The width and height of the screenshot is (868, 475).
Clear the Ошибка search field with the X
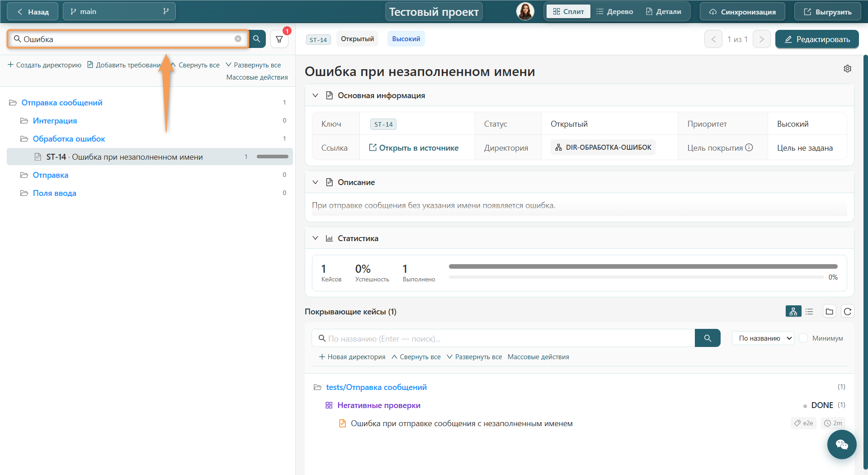pos(238,39)
